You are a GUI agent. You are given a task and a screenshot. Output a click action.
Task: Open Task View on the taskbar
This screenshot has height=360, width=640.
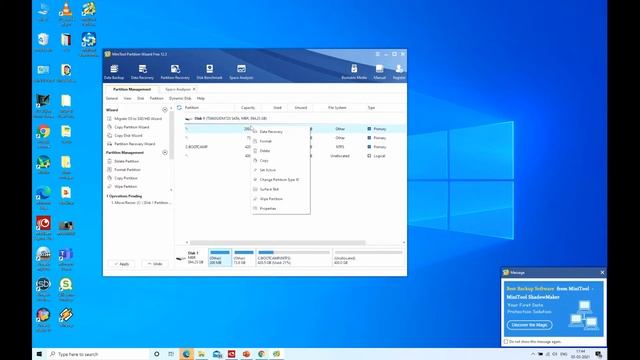click(x=171, y=354)
